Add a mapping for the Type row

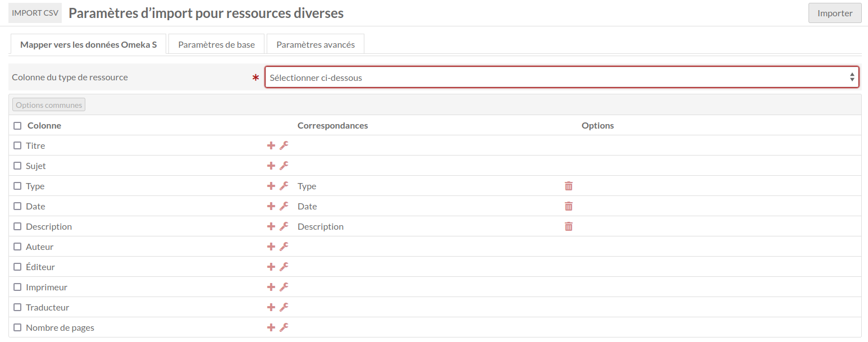pos(271,186)
